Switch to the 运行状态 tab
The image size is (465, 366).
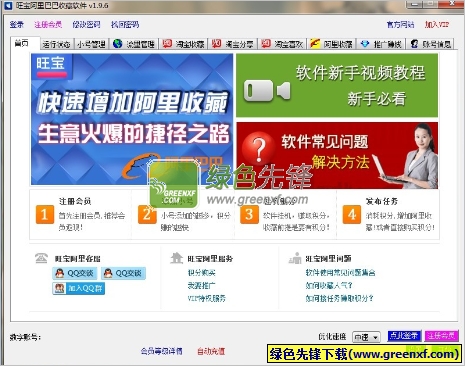(x=56, y=44)
